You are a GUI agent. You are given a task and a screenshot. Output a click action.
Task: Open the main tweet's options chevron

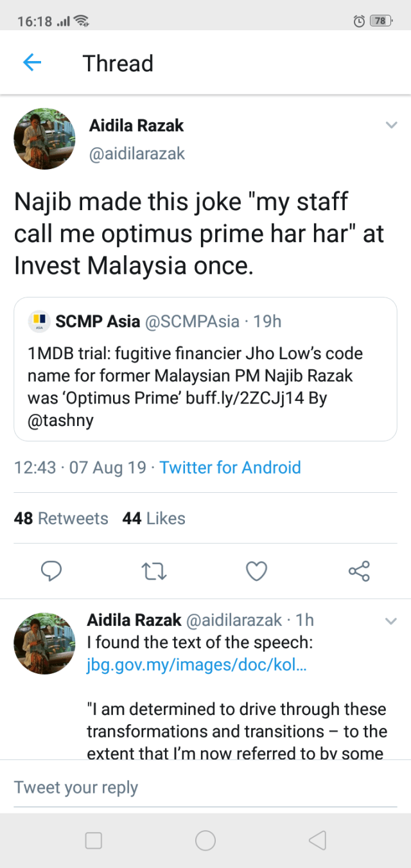pyautogui.click(x=391, y=125)
